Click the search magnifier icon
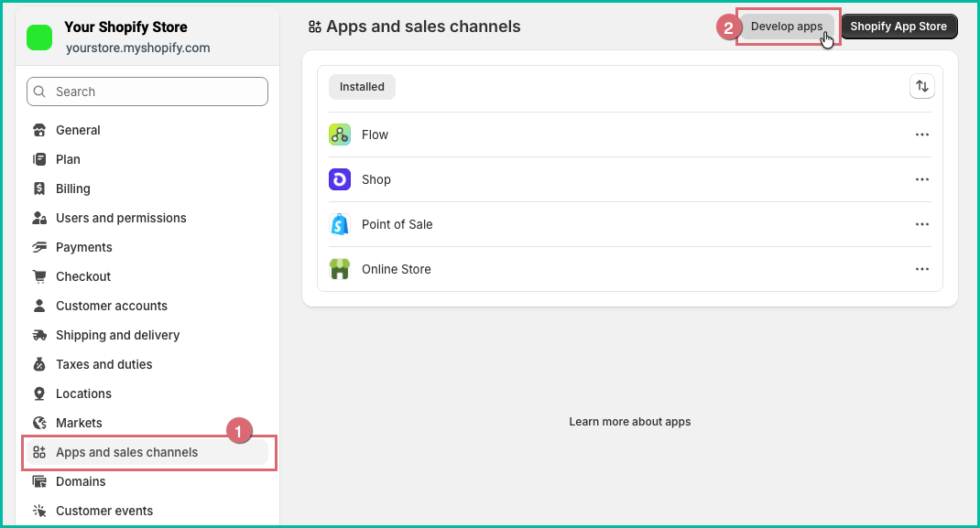The image size is (980, 528). point(39,92)
